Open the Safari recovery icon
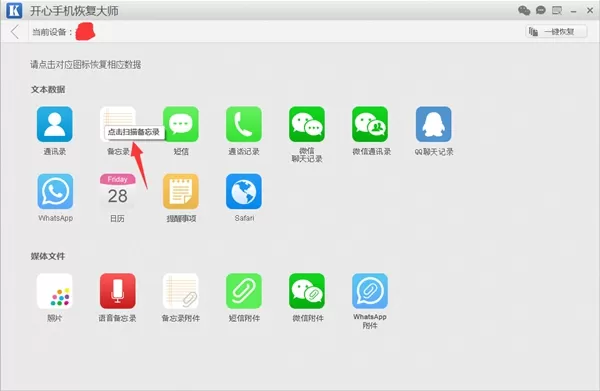 pos(244,191)
